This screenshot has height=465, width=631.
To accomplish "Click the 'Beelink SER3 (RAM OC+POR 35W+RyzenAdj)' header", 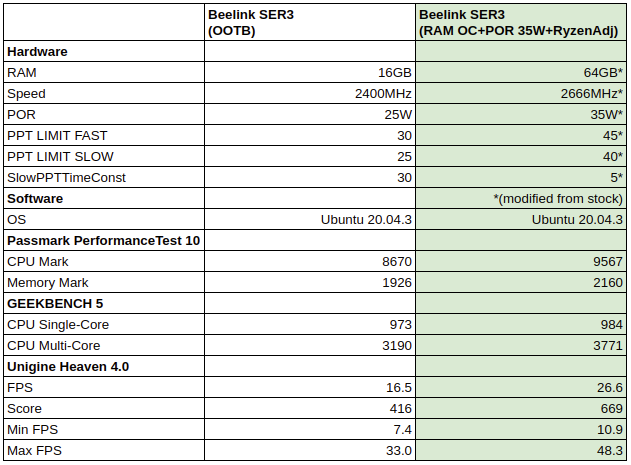I will pyautogui.click(x=521, y=22).
